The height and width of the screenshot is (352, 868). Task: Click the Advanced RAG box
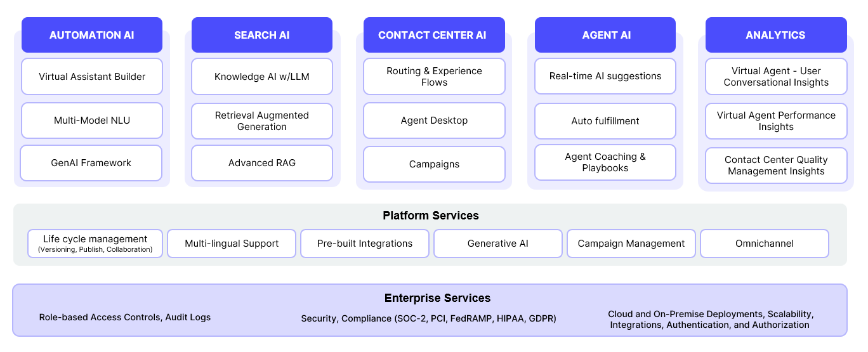click(x=262, y=163)
